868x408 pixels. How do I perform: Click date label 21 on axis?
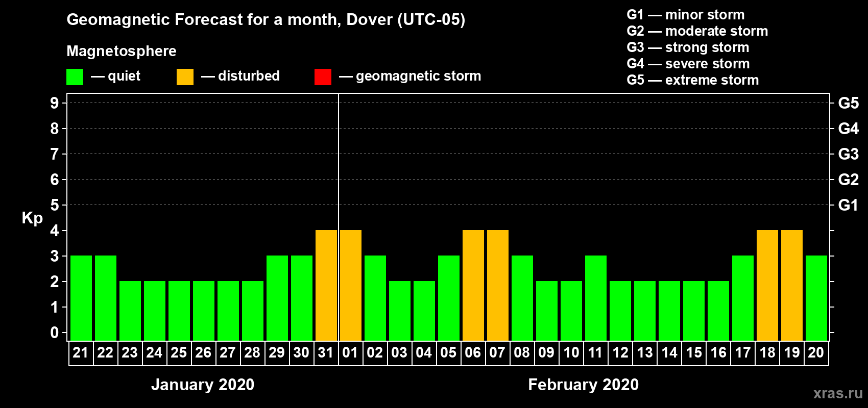pyautogui.click(x=81, y=352)
